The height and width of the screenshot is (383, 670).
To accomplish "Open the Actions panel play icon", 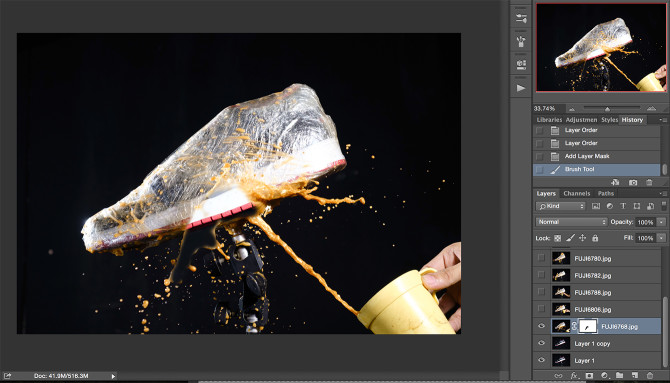I will [x=521, y=88].
